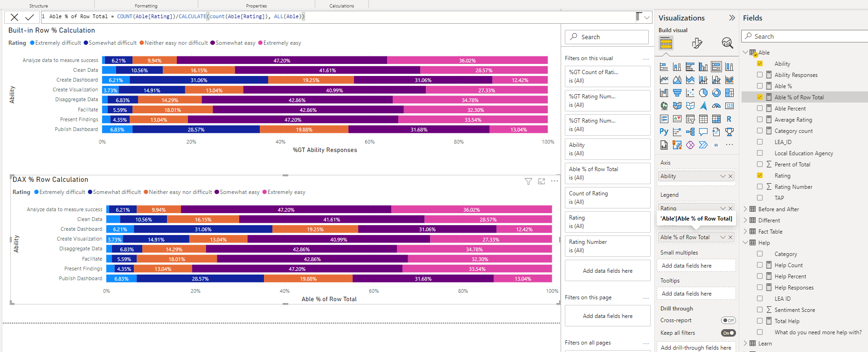Select the matrix visual icon

click(716, 119)
